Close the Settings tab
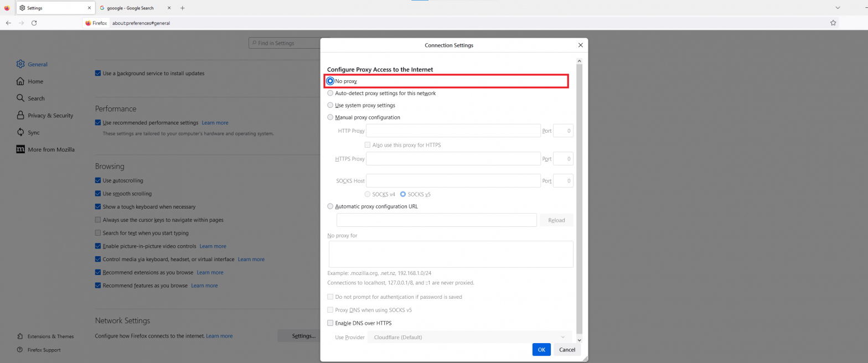 tap(89, 8)
